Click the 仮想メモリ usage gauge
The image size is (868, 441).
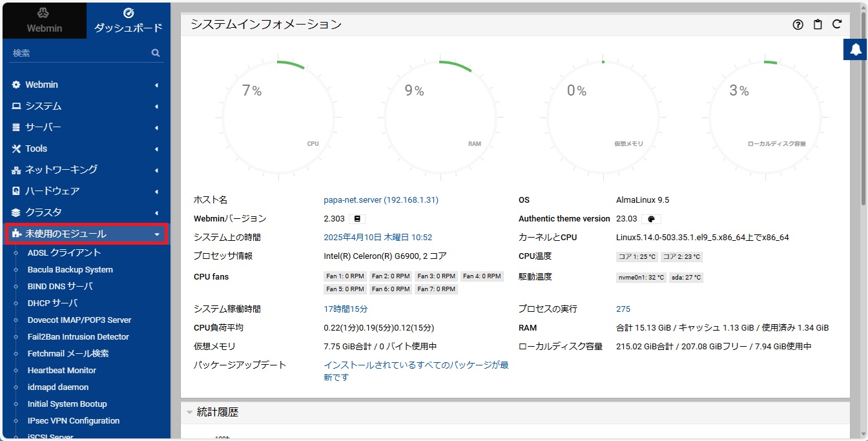tap(603, 117)
